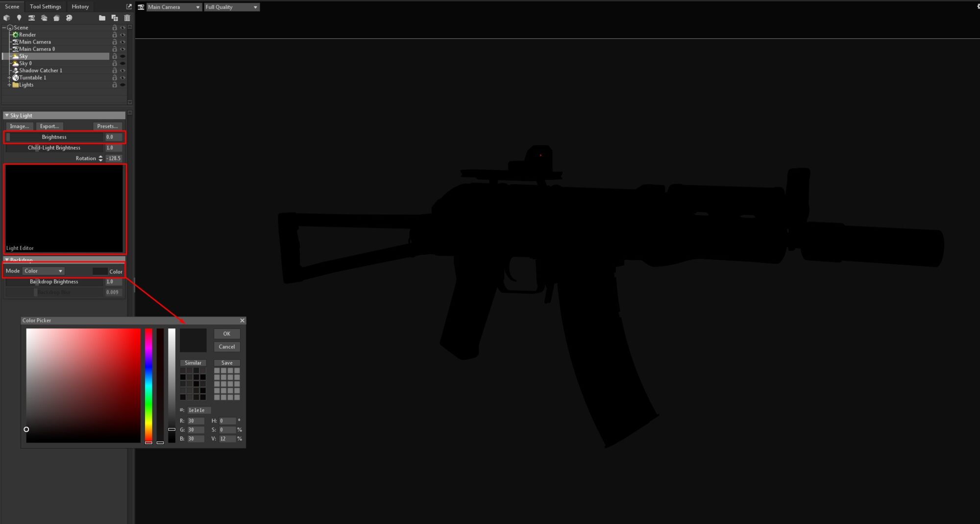Viewport: 980px width, 524px height.
Task: Confirm the color with OK
Action: click(x=226, y=334)
